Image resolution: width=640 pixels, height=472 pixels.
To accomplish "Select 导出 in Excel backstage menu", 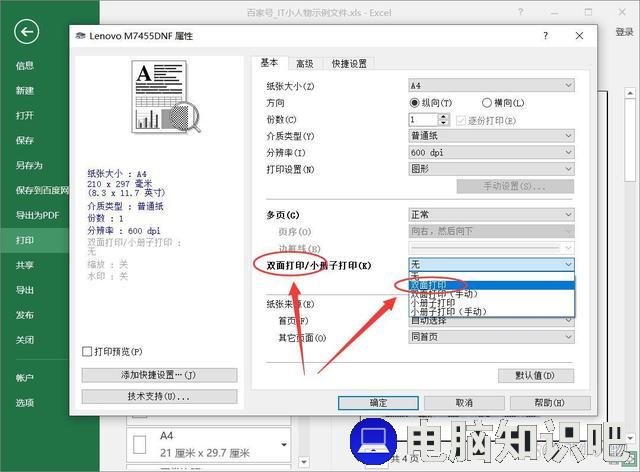I will click(x=25, y=290).
